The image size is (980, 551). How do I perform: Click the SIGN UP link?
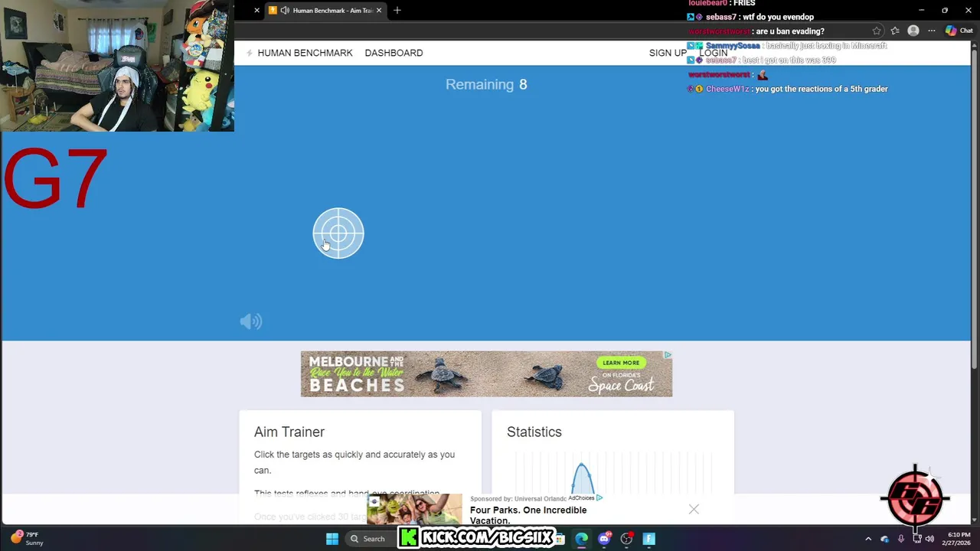click(x=668, y=53)
